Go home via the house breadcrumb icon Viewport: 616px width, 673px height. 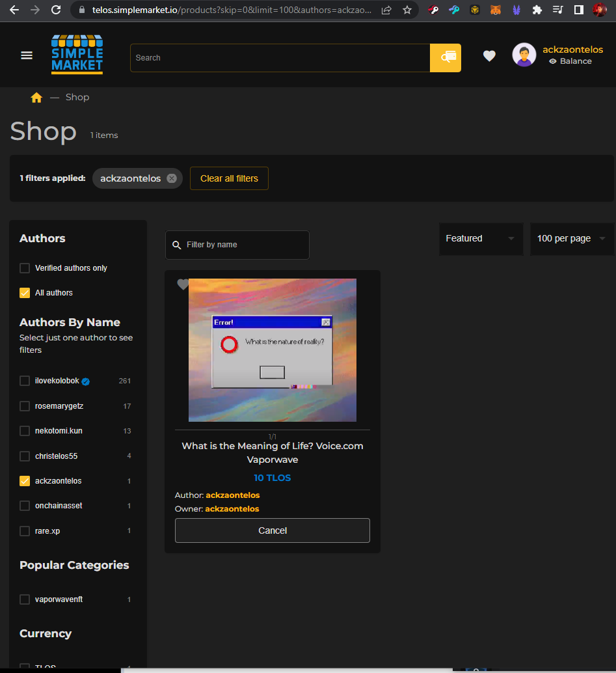click(36, 98)
